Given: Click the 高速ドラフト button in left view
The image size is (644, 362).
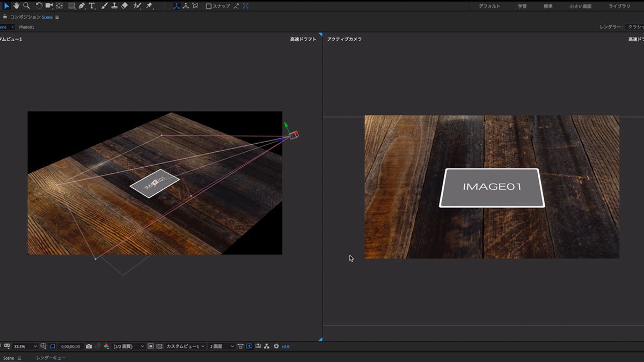Looking at the screenshot, I should pyautogui.click(x=303, y=39).
